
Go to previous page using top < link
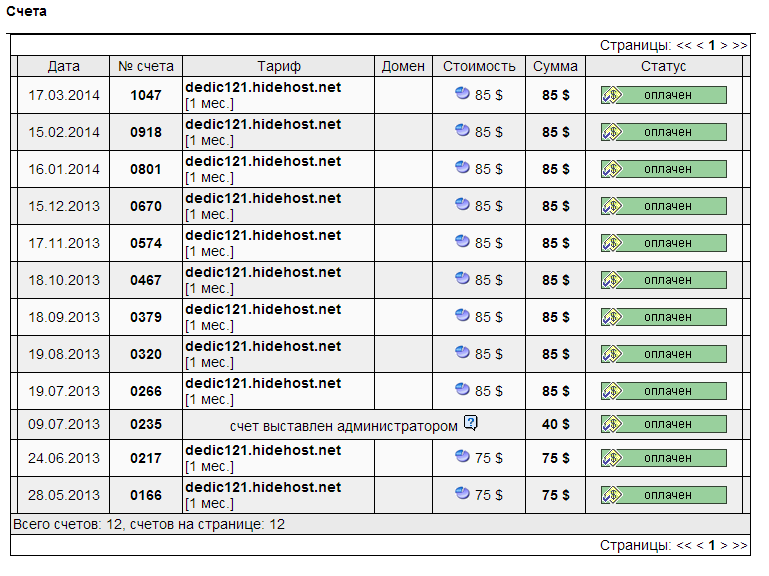700,46
